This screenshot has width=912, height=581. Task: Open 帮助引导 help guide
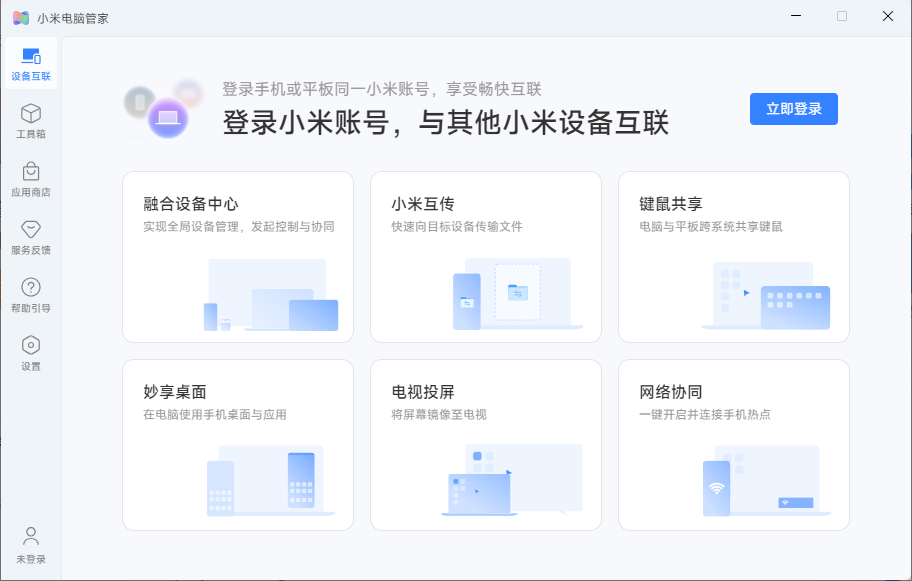(31, 295)
